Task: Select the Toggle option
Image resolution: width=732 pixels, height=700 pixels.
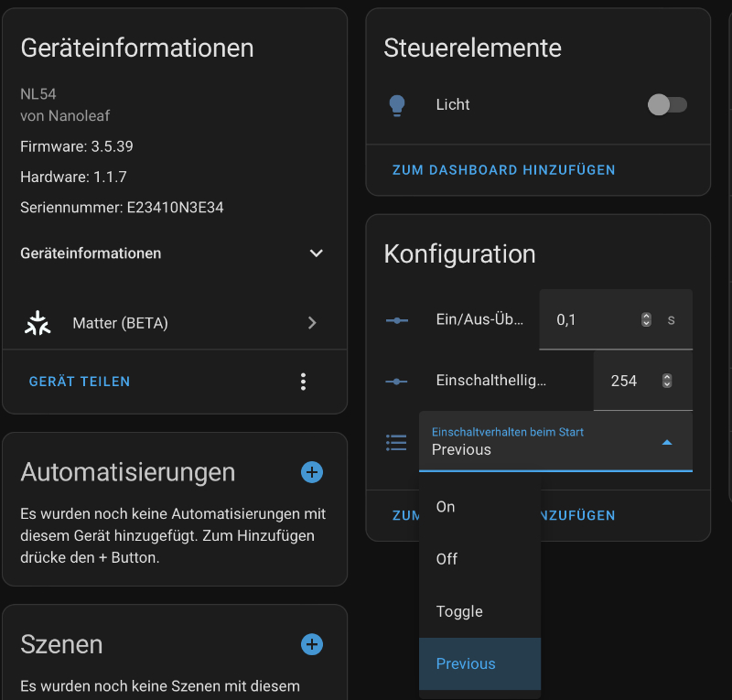Action: click(x=458, y=611)
